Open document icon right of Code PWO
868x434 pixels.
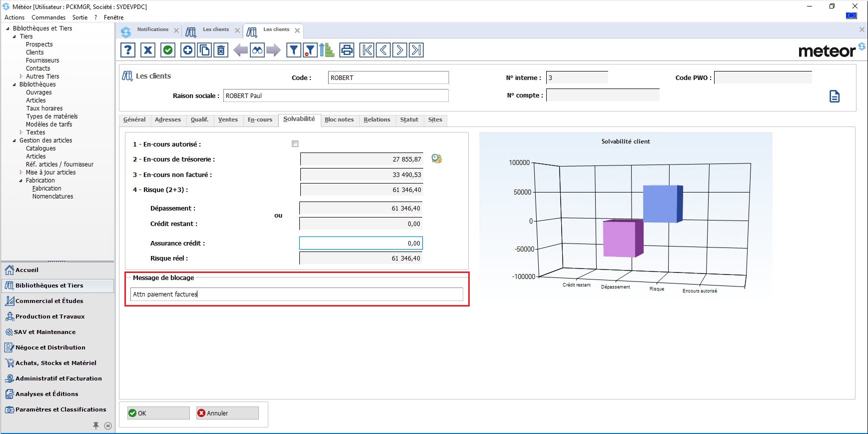[835, 96]
